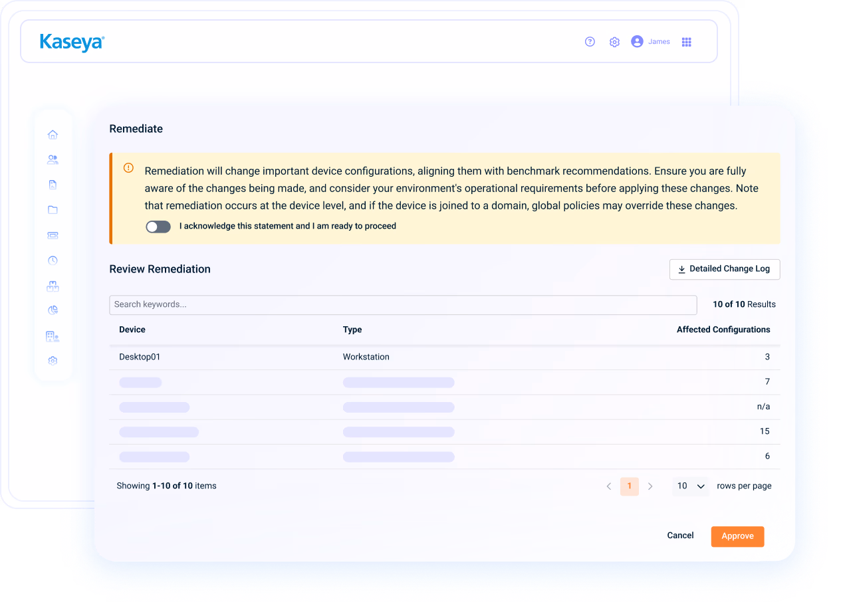The image size is (841, 616).
Task: Open the boxes inventory icon in the sidebar
Action: 53,286
